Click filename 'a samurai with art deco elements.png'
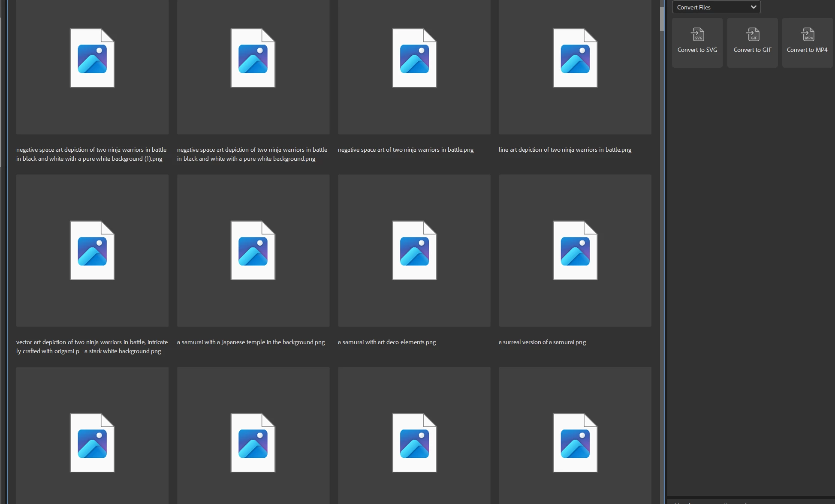The height and width of the screenshot is (504, 835). [x=386, y=342]
